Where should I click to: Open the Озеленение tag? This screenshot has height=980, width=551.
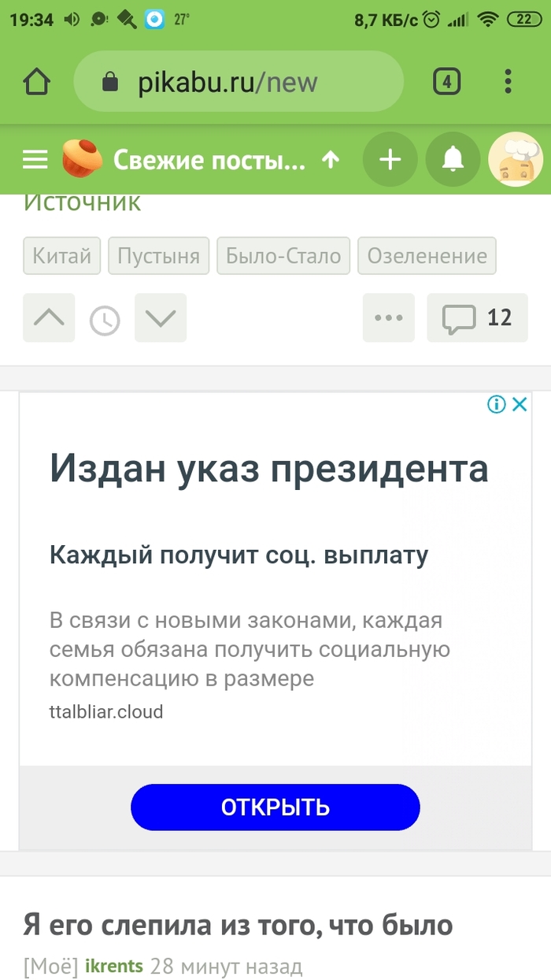point(427,256)
